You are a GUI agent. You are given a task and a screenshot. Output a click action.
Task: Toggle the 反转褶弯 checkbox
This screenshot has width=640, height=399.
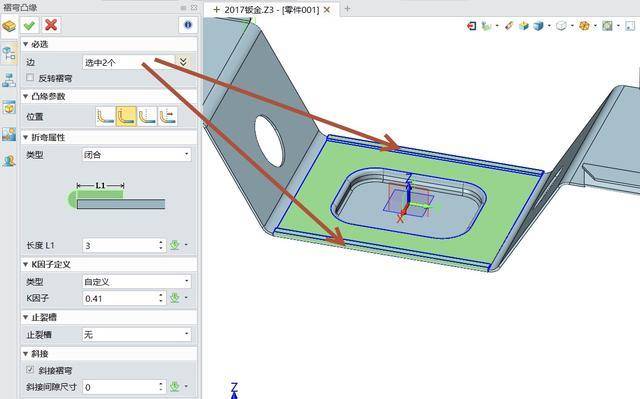tap(30, 78)
